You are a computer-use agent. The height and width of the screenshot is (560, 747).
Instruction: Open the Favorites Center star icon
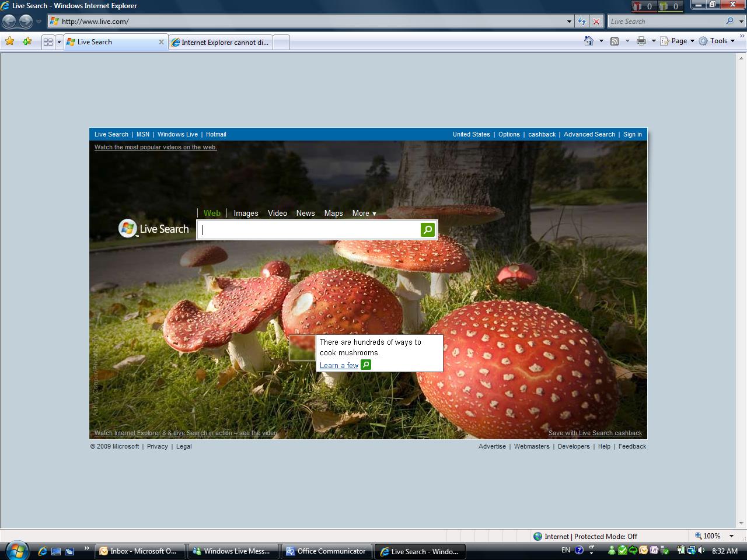10,41
